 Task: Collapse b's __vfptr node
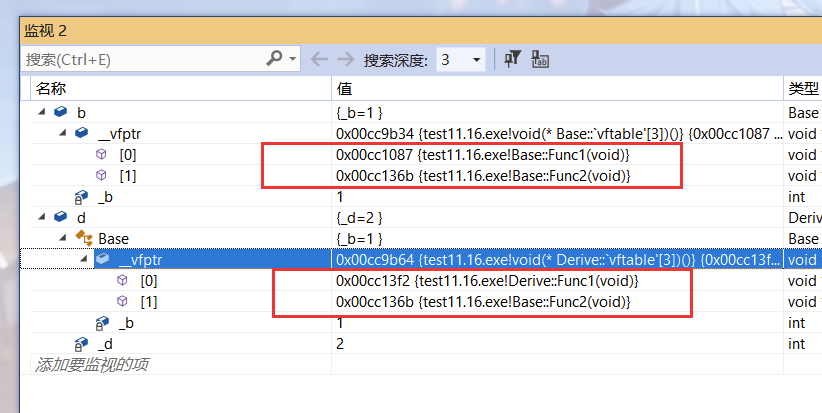63,133
